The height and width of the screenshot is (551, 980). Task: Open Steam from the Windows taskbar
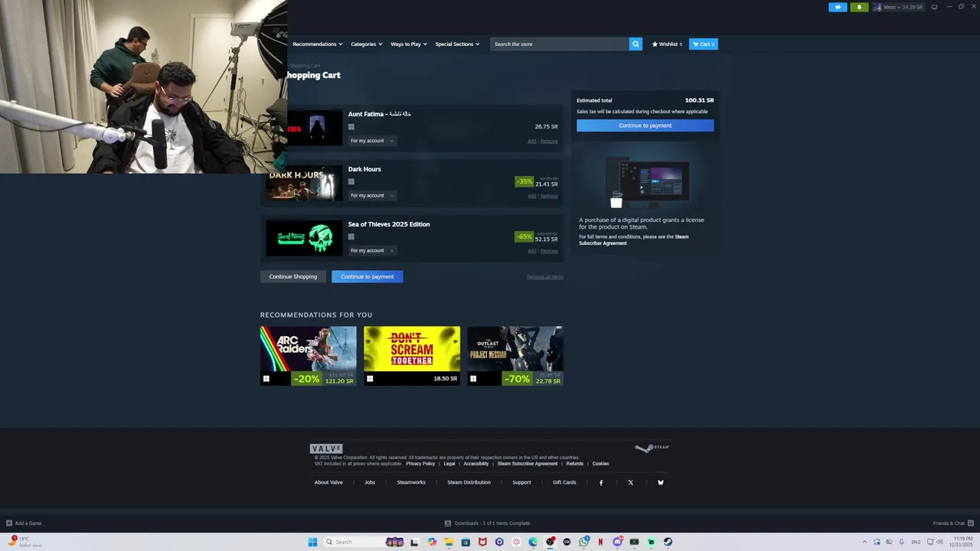click(668, 542)
